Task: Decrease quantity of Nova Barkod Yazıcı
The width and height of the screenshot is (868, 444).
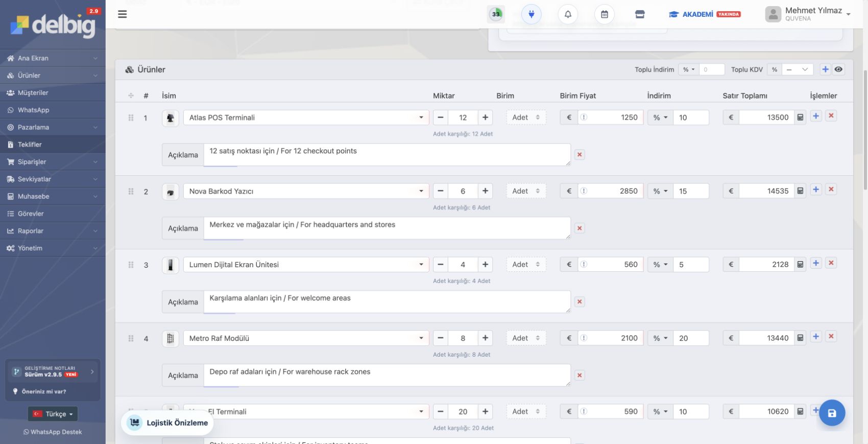Action: (x=441, y=191)
